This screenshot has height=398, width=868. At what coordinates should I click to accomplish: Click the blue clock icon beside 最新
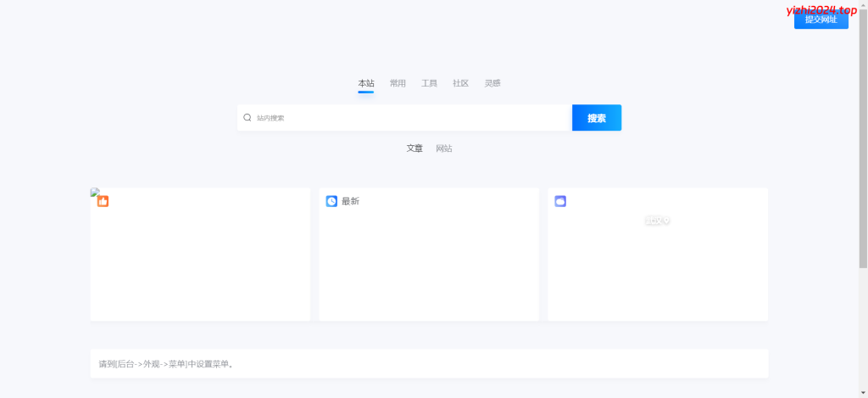pyautogui.click(x=331, y=201)
